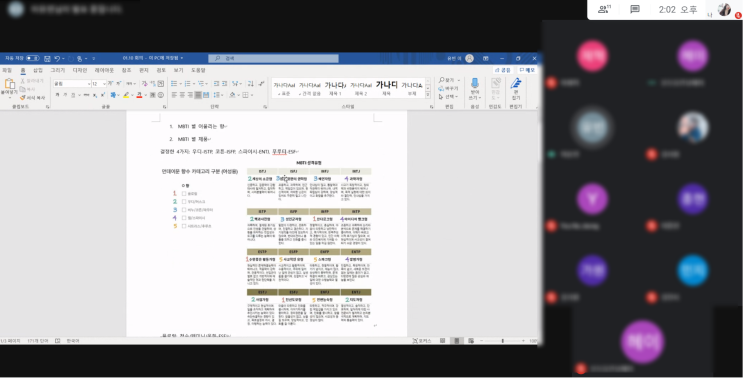This screenshot has height=379, width=743.
Task: Toggle italic formatting
Action: (65, 95)
